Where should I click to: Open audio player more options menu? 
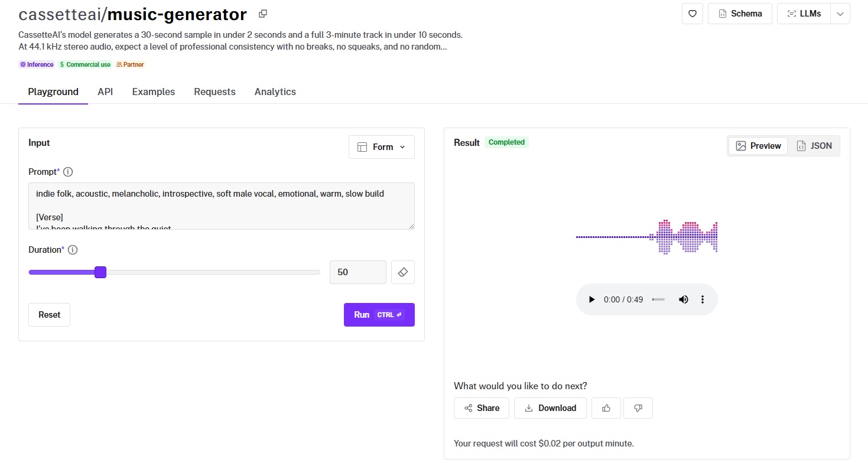coord(703,299)
